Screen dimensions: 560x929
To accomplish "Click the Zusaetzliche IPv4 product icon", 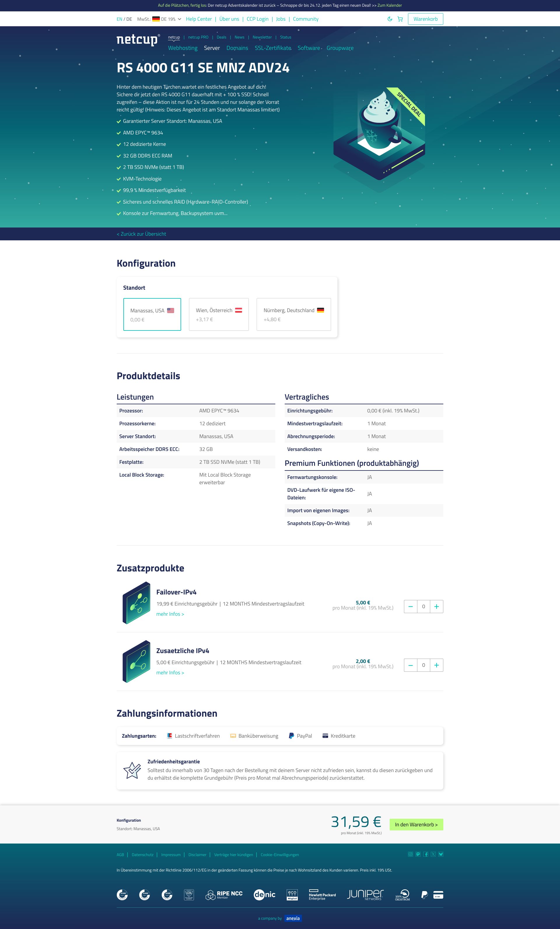I will pyautogui.click(x=136, y=661).
